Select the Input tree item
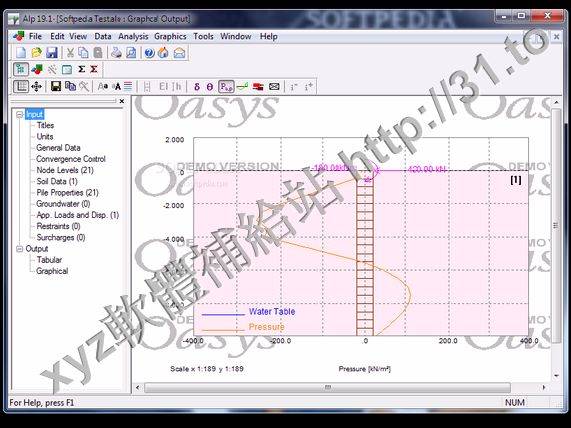Viewport: 571px width, 428px height. [x=35, y=114]
